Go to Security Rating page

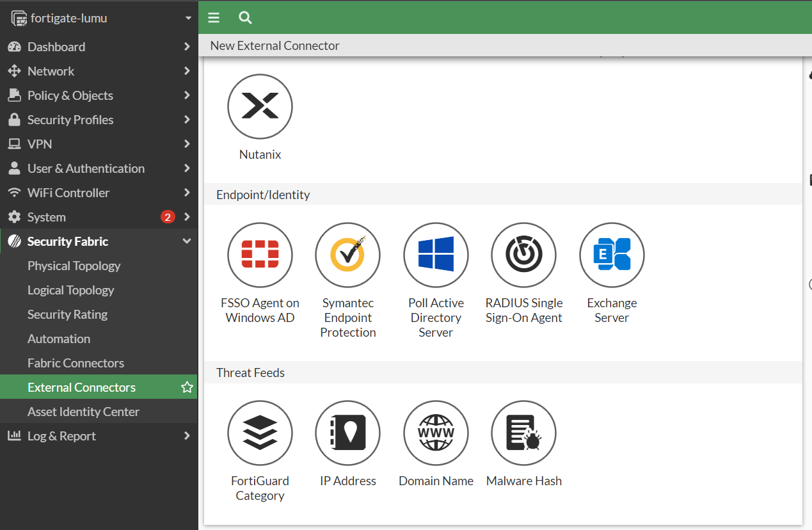pyautogui.click(x=67, y=314)
